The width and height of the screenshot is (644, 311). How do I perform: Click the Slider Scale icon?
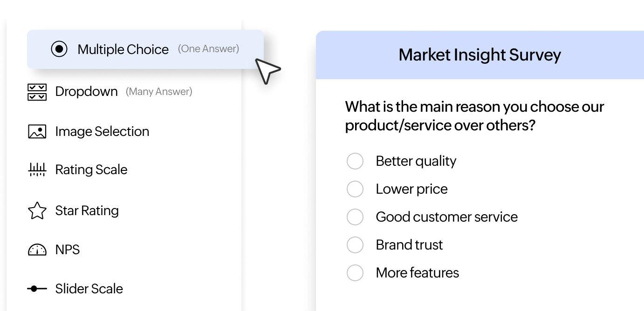click(37, 289)
